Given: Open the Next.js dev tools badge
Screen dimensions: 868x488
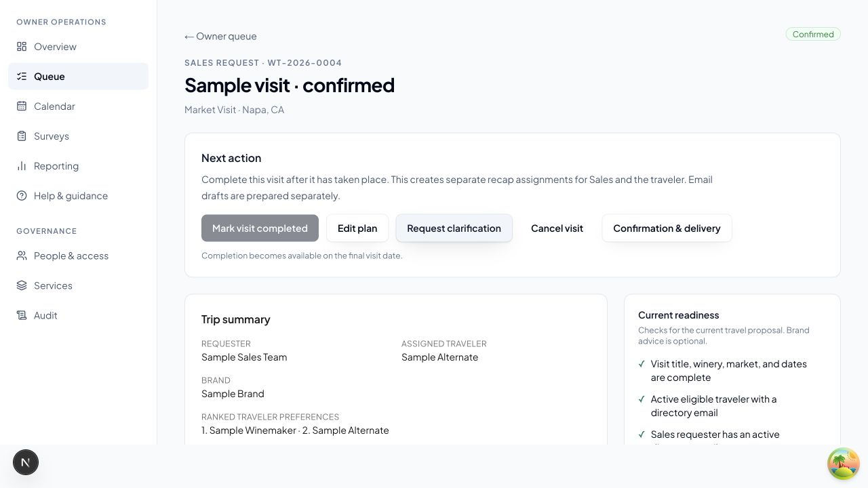Looking at the screenshot, I should click(26, 463).
